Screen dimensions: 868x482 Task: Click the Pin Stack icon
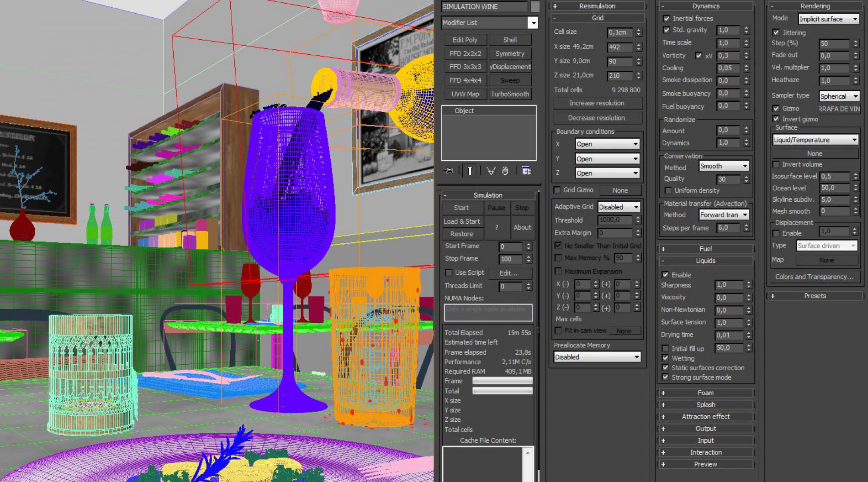click(x=449, y=171)
